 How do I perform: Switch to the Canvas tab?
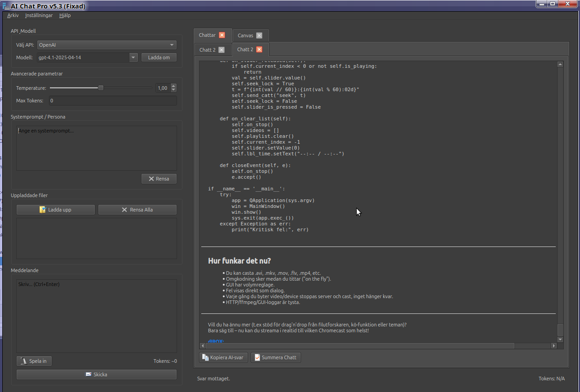(246, 35)
